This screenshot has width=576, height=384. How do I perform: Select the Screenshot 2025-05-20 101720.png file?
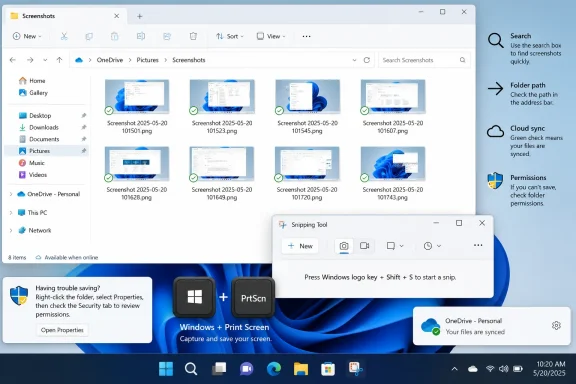pos(307,173)
